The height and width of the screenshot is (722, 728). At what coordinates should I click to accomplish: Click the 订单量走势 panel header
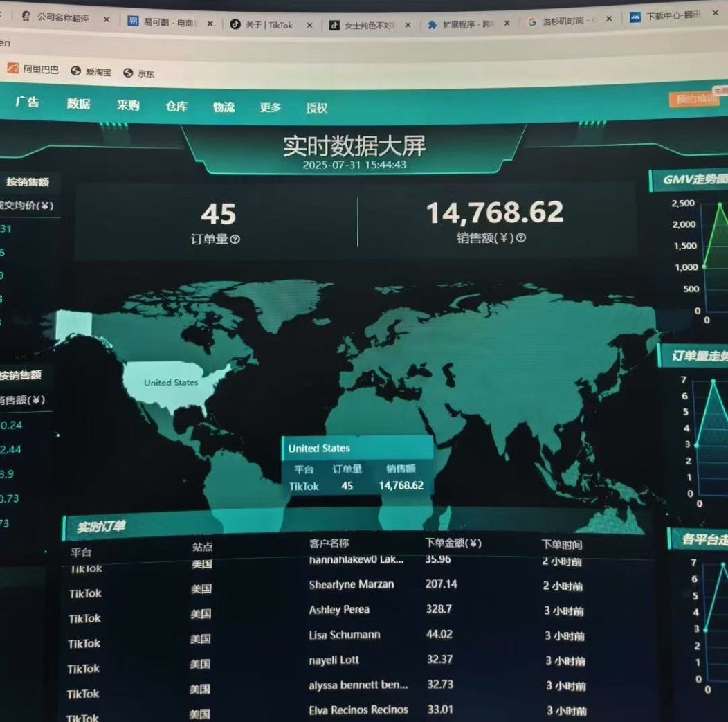pos(693,356)
